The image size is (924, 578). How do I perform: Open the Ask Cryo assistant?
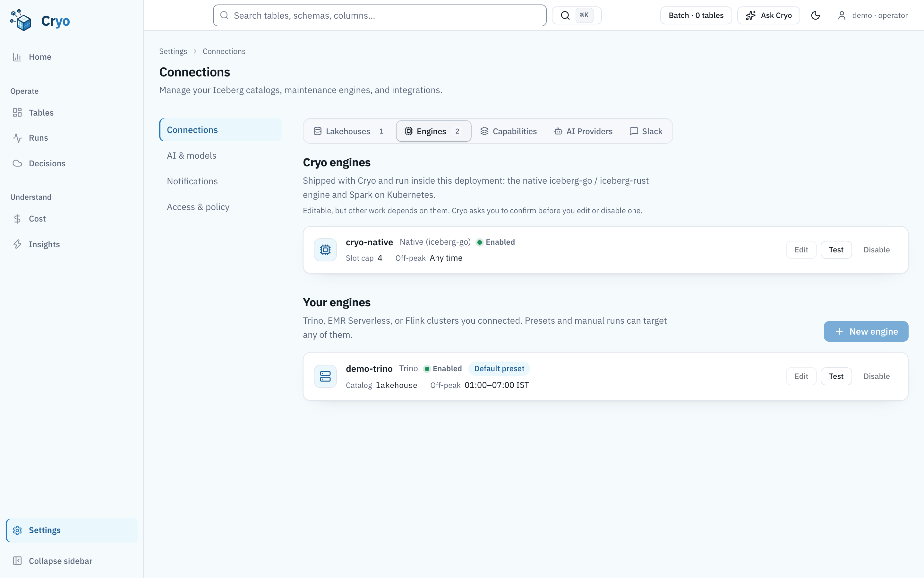point(768,15)
